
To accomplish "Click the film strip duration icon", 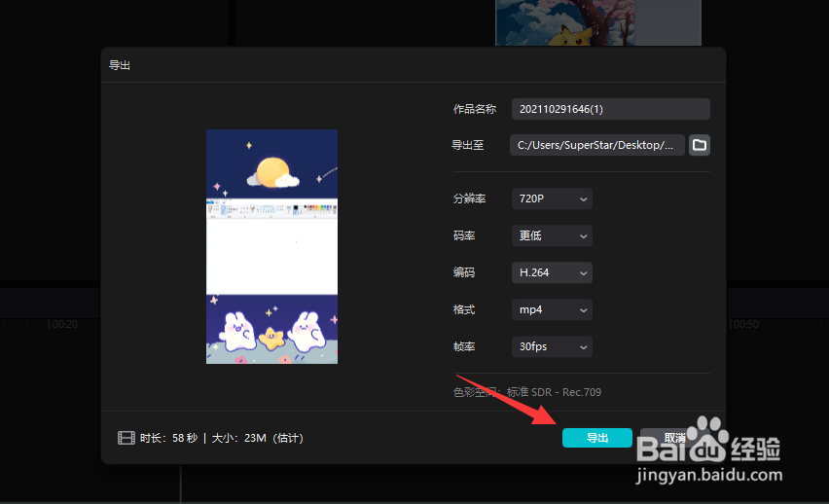I will 126,438.
